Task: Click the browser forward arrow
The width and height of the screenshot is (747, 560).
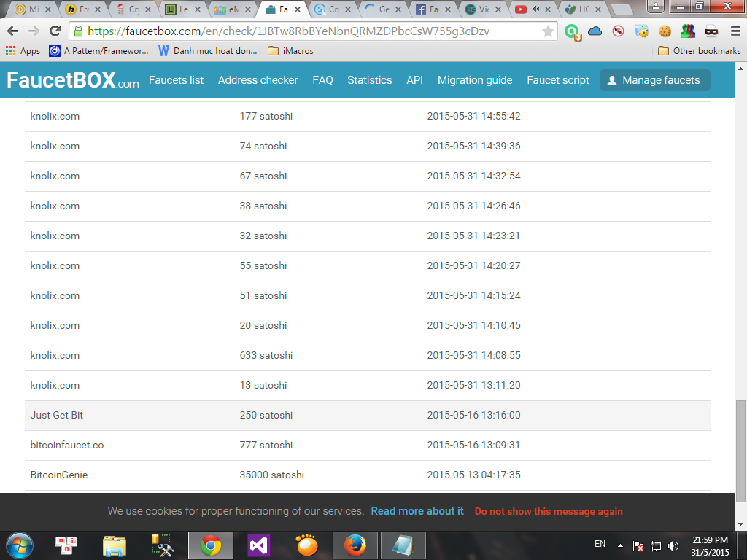Action: point(34,31)
